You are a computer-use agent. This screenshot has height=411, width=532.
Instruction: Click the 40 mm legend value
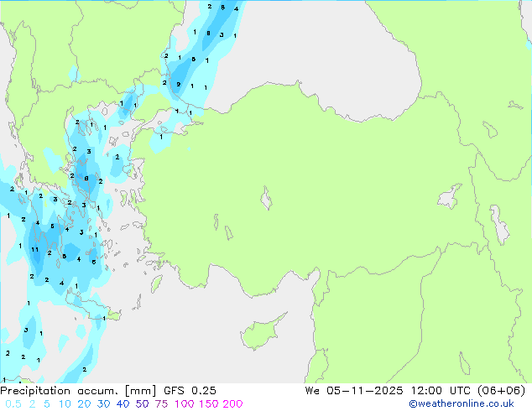coord(123,404)
